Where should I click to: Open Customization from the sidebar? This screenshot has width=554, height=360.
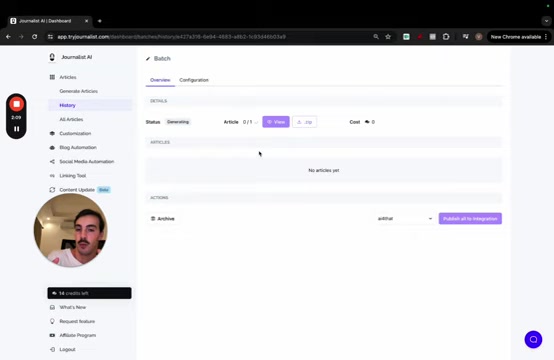coord(75,134)
